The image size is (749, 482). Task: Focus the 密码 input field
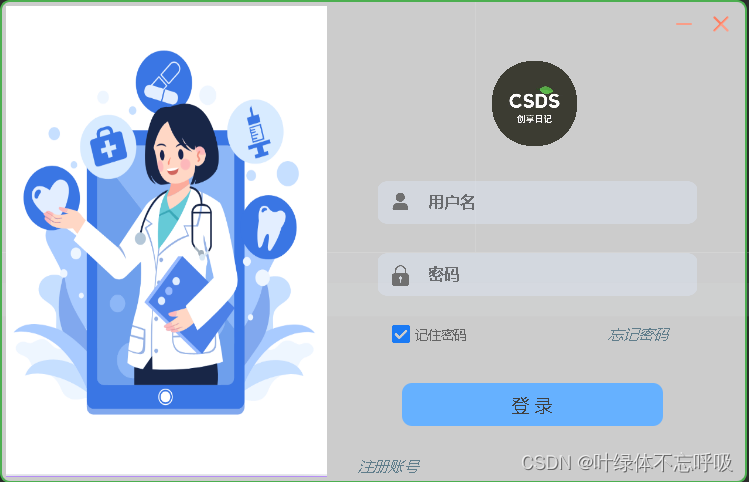pos(537,275)
